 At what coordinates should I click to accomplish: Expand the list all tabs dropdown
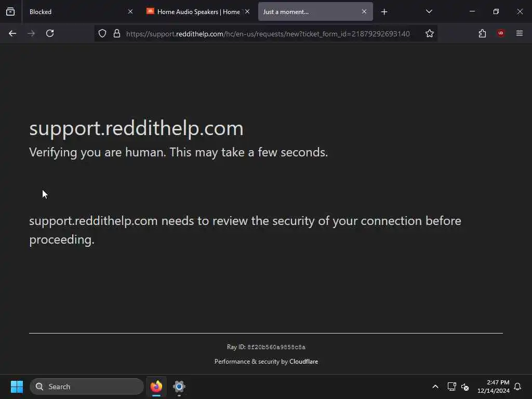click(429, 11)
